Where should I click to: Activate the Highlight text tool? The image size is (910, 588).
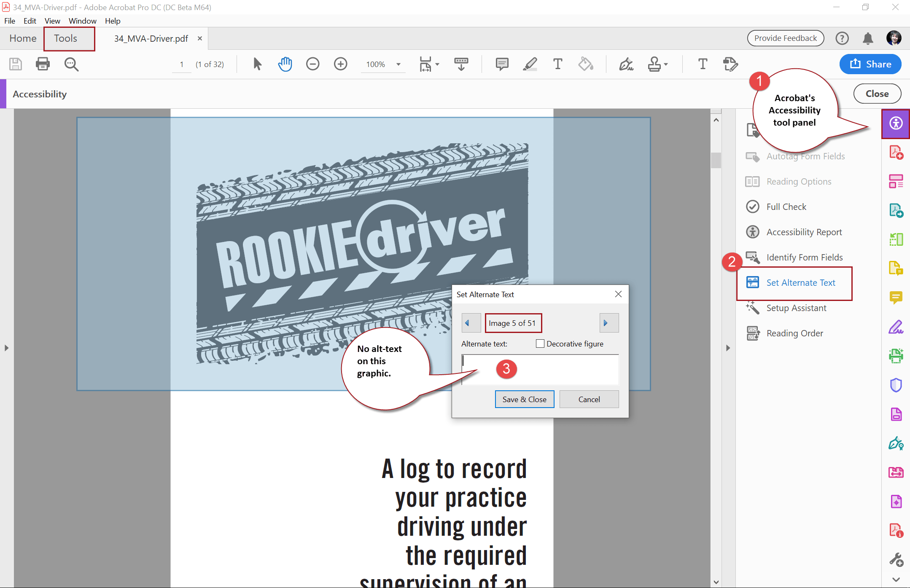(x=530, y=64)
